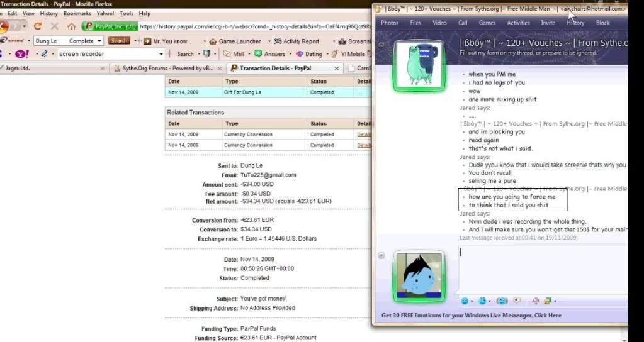Open the Help menu in Firefox
The image size is (644, 342).
[145, 14]
